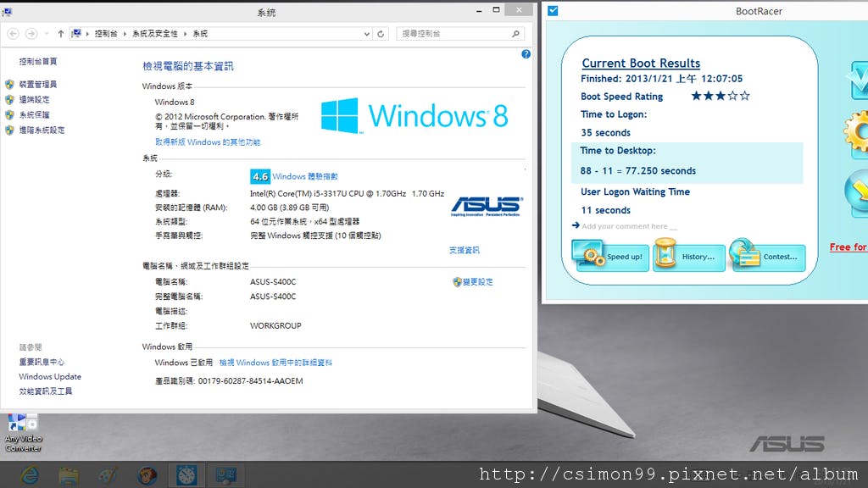Select the 控制台 breadcrumb segment
Viewport: 868px width, 488px height.
pyautogui.click(x=106, y=34)
